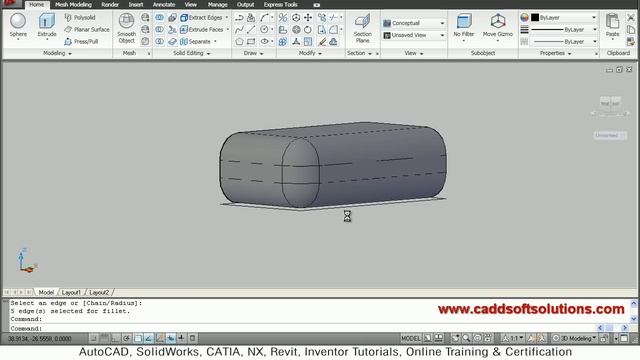Select the Rotate tool in Modify
640x360 pixels.
click(308, 29)
